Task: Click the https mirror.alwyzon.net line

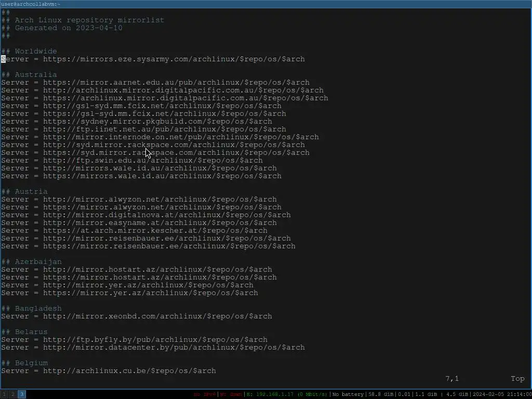Action: click(x=141, y=207)
